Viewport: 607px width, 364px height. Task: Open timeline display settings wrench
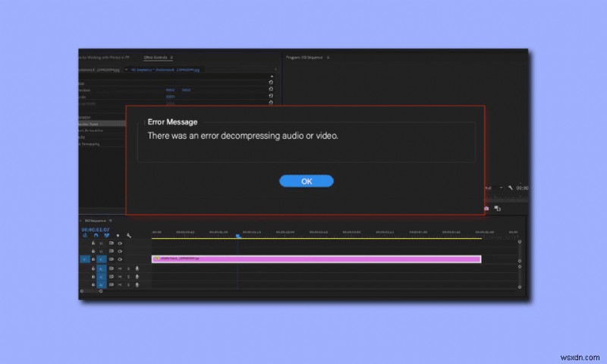[x=129, y=235]
